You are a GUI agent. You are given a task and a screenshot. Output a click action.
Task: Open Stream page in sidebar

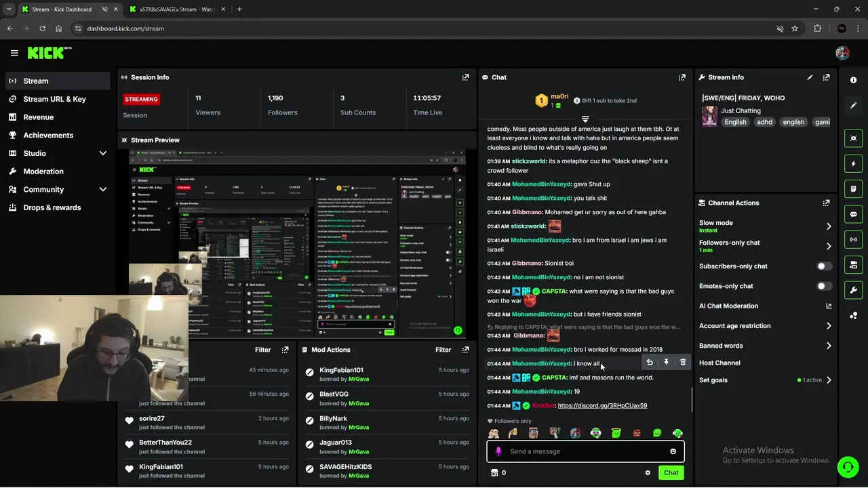click(58, 81)
